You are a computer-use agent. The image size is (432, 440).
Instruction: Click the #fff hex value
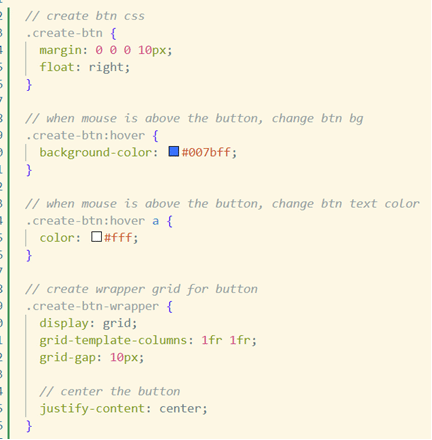pyautogui.click(x=118, y=238)
